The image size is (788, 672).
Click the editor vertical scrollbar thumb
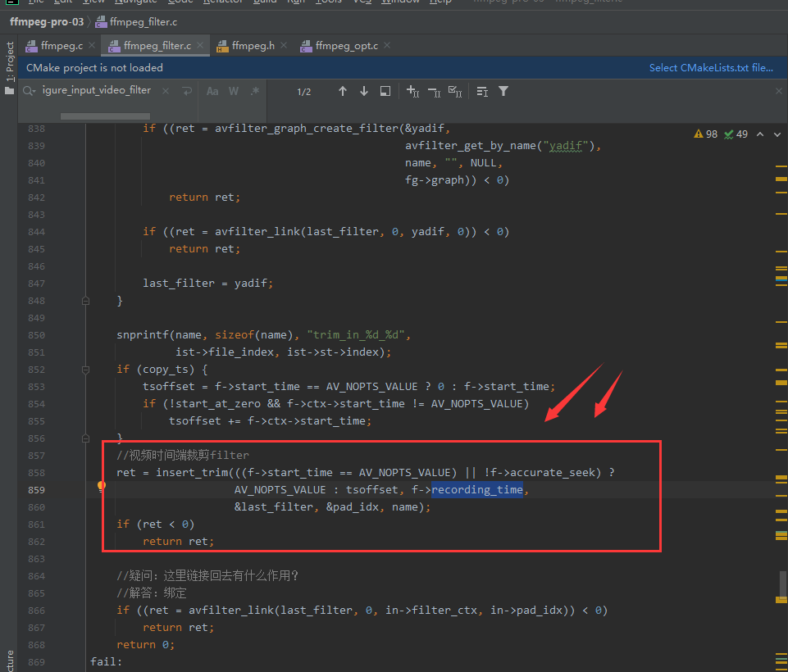point(783,586)
